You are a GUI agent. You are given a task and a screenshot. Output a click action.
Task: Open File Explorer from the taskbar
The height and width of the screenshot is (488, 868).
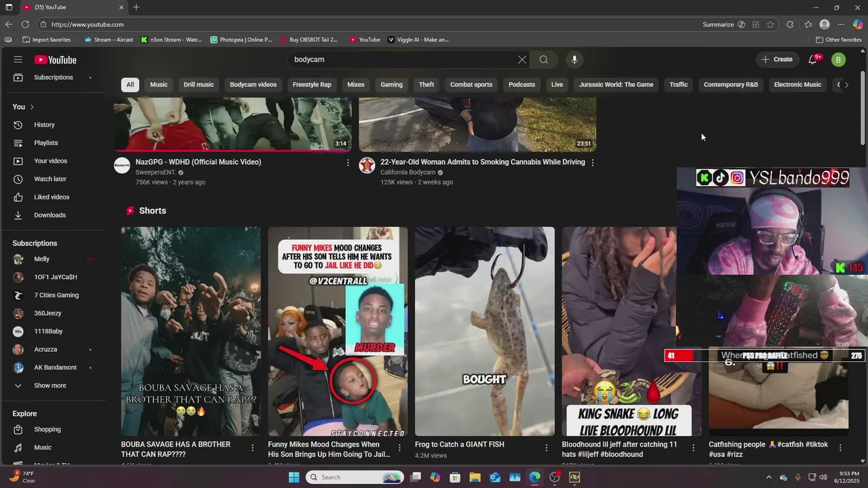click(x=475, y=477)
